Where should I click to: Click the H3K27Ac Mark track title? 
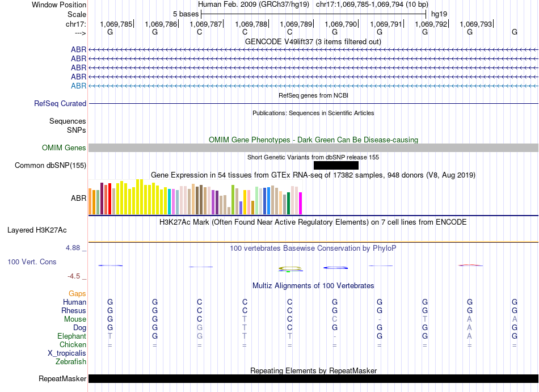[x=313, y=222]
